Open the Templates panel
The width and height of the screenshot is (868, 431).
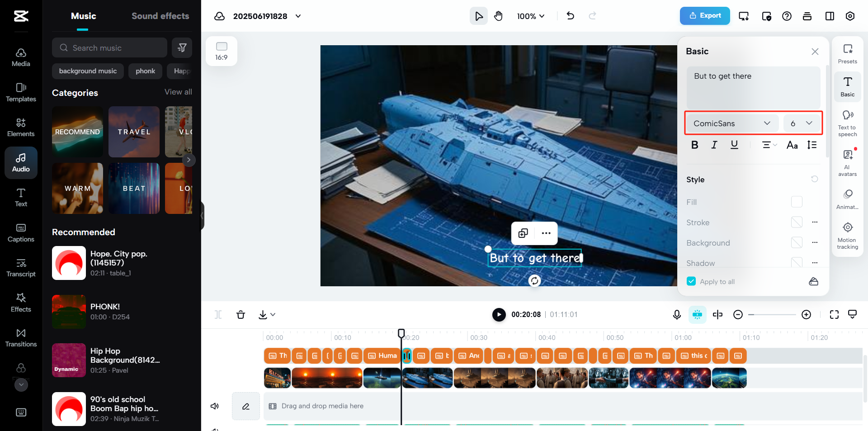coord(21,92)
